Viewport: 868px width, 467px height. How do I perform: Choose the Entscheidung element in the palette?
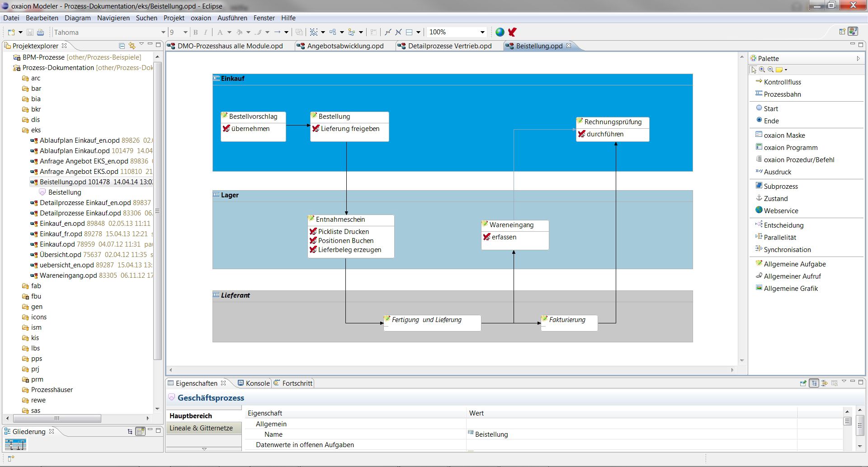(x=783, y=225)
